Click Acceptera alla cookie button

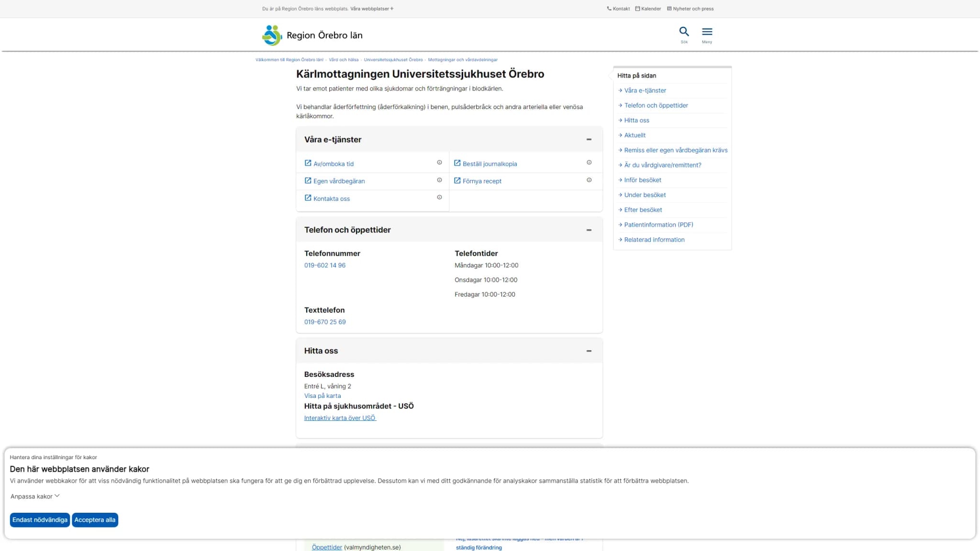pos(95,520)
